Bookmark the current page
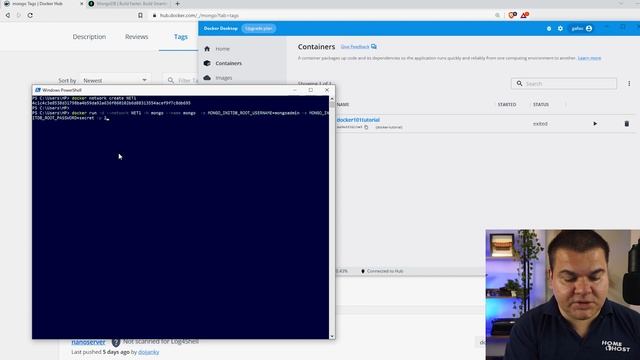 (140, 15)
